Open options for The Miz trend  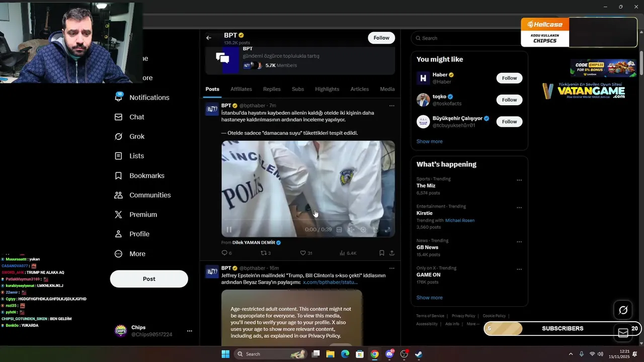pyautogui.click(x=519, y=180)
